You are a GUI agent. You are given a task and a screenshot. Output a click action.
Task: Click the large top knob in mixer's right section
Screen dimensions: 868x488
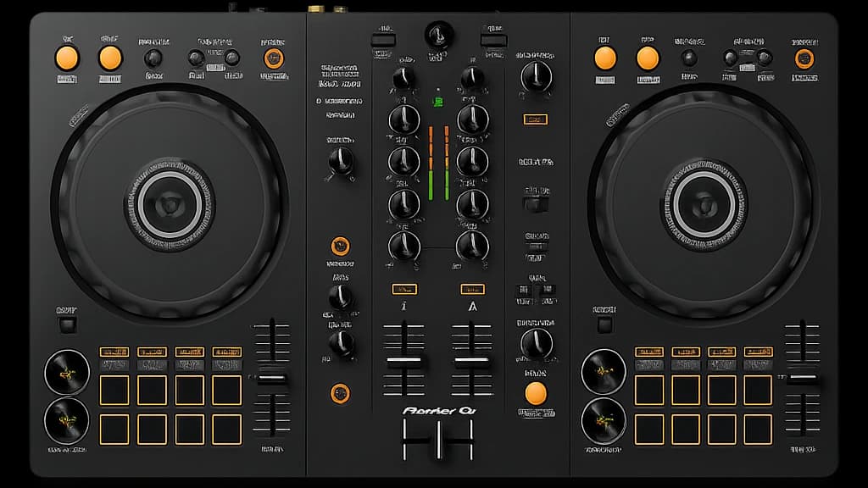click(x=536, y=76)
